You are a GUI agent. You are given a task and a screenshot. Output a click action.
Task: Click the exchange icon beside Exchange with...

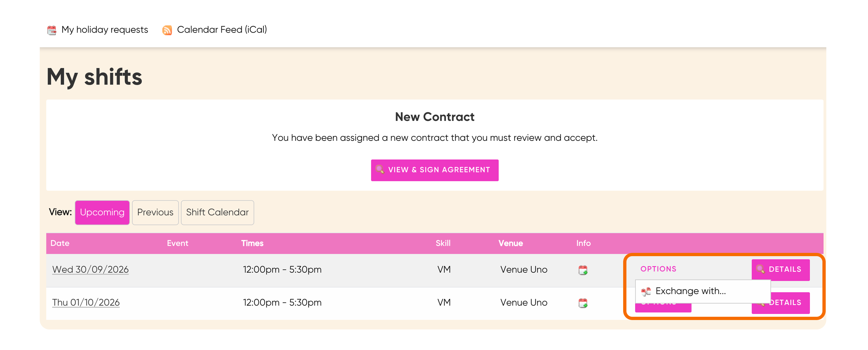[x=646, y=291]
